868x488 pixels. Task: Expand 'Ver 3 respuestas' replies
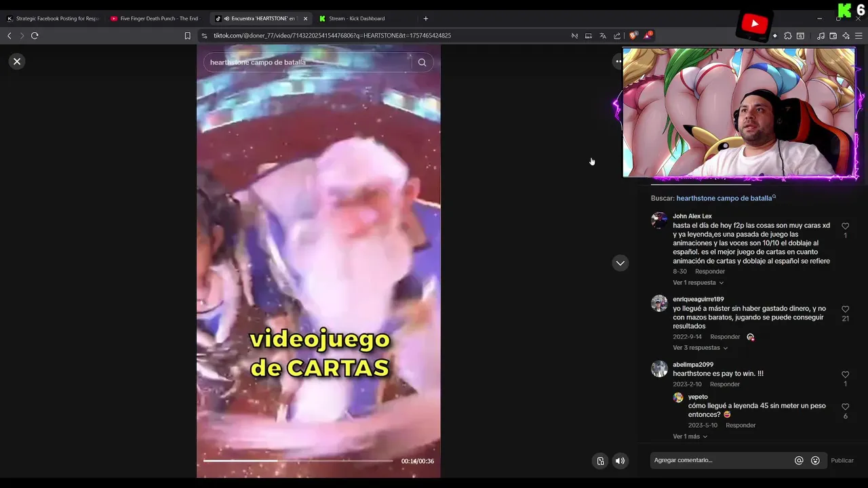point(700,348)
